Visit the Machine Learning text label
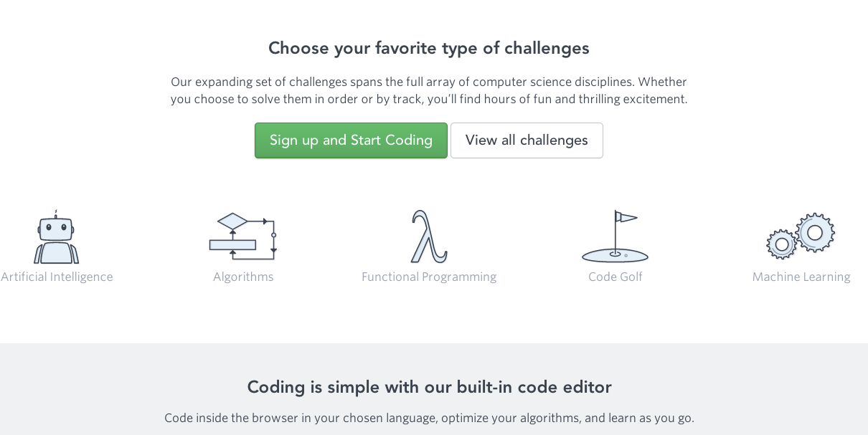868x435 pixels. (x=801, y=277)
